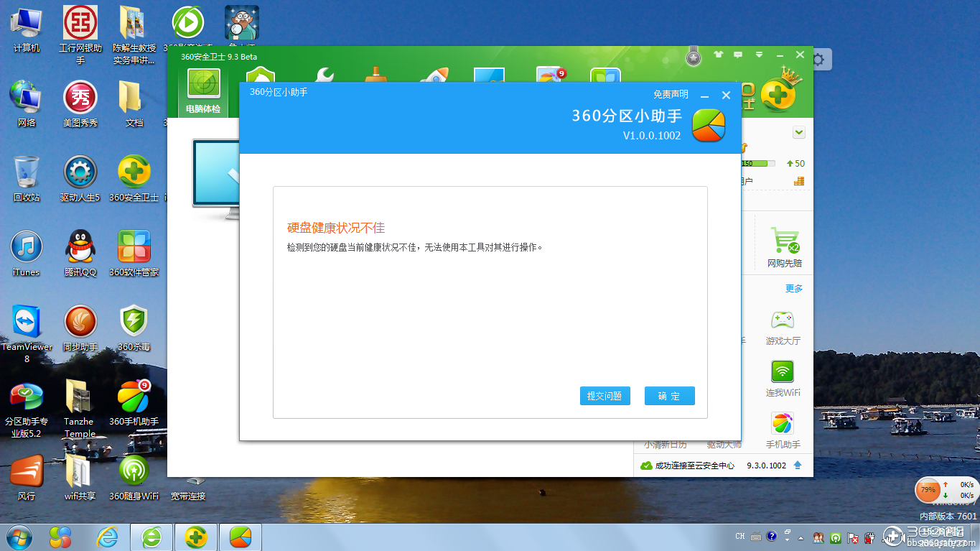The width and height of the screenshot is (980, 551).
Task: Launch 驱动人生5 from the desktop
Action: [x=80, y=179]
